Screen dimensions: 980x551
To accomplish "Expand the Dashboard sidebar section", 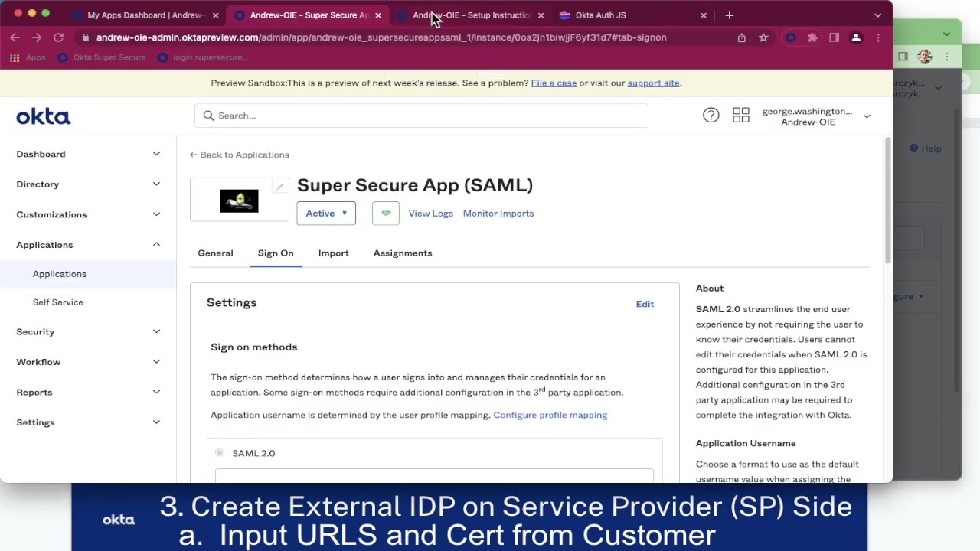I will [x=88, y=154].
